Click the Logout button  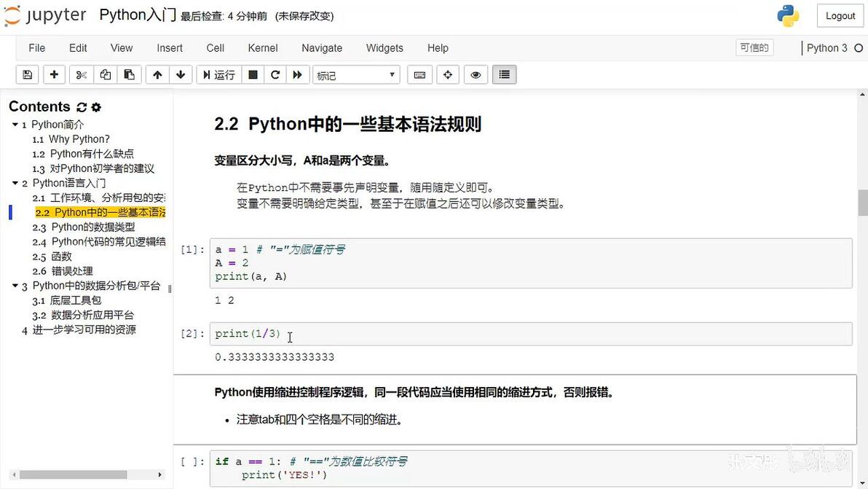pos(840,16)
